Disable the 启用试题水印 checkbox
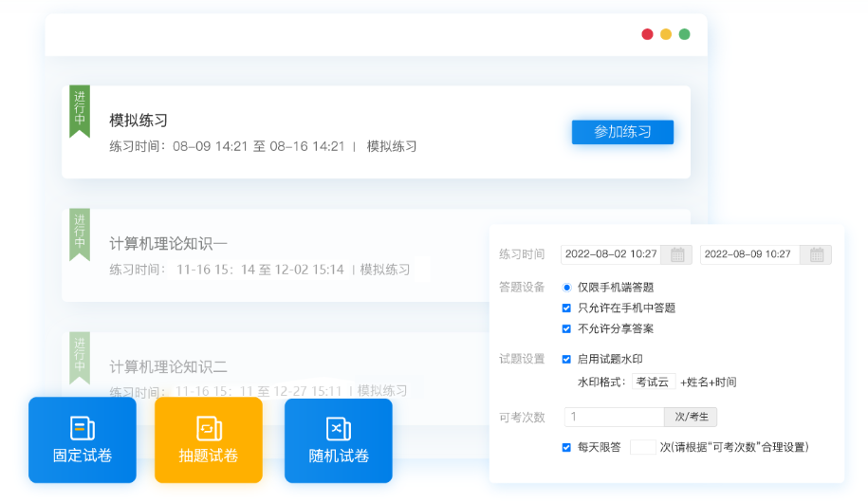This screenshot has height=504, width=868. click(567, 359)
